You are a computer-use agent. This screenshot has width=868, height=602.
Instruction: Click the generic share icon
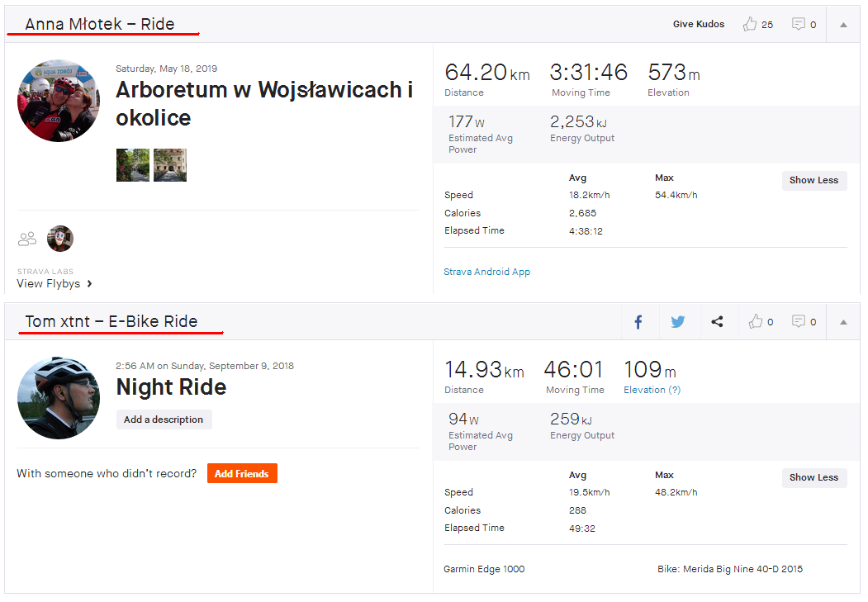tap(717, 322)
